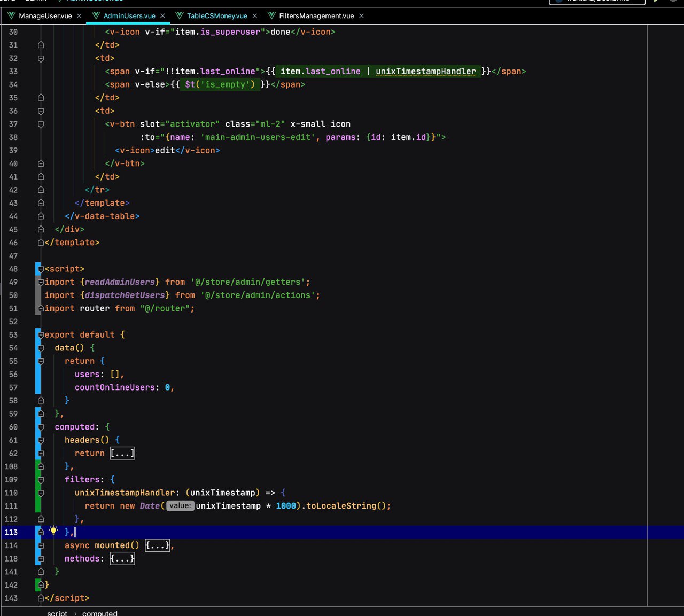The width and height of the screenshot is (684, 616).
Task: Close the AdminUsers.vue tab
Action: [162, 16]
